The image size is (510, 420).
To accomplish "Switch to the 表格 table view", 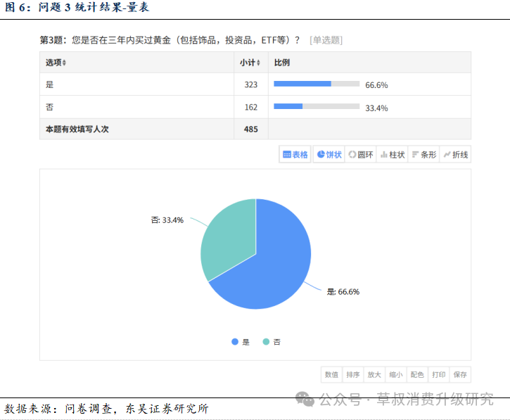I will tap(295, 155).
